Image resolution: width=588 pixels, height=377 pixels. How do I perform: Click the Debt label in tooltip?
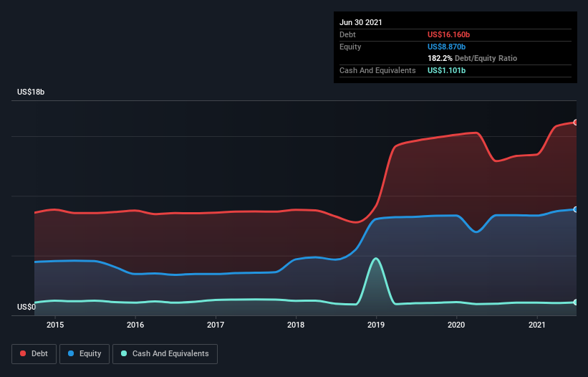tap(347, 34)
